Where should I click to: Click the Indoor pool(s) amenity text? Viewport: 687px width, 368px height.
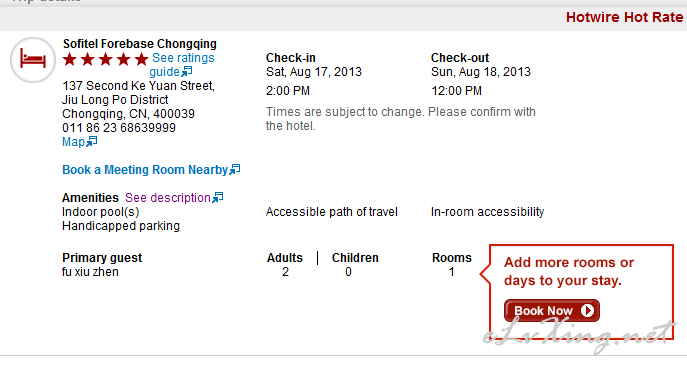pos(101,212)
